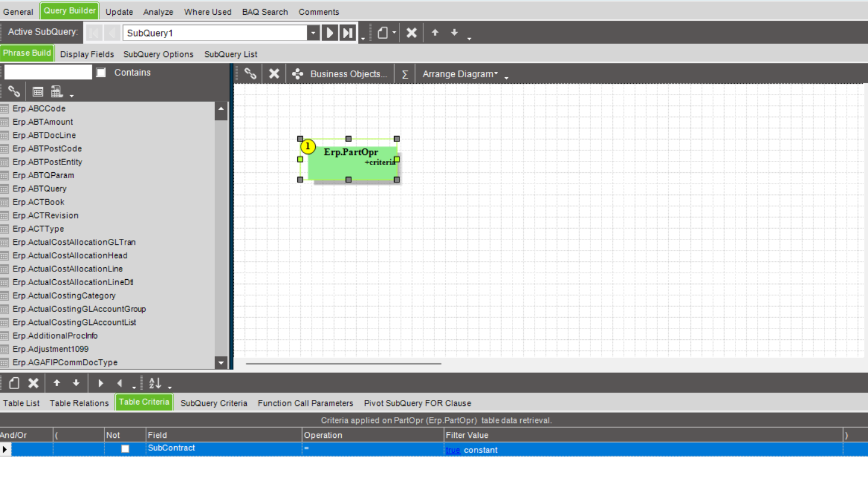Click link tables icon on diagram toolbar
The image size is (868, 480).
coord(251,74)
